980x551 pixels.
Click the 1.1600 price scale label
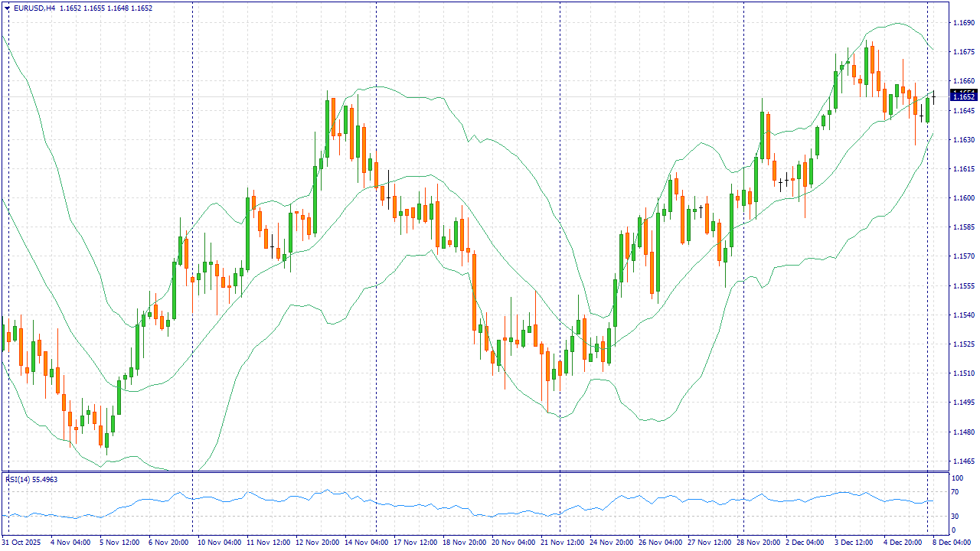[x=963, y=198]
